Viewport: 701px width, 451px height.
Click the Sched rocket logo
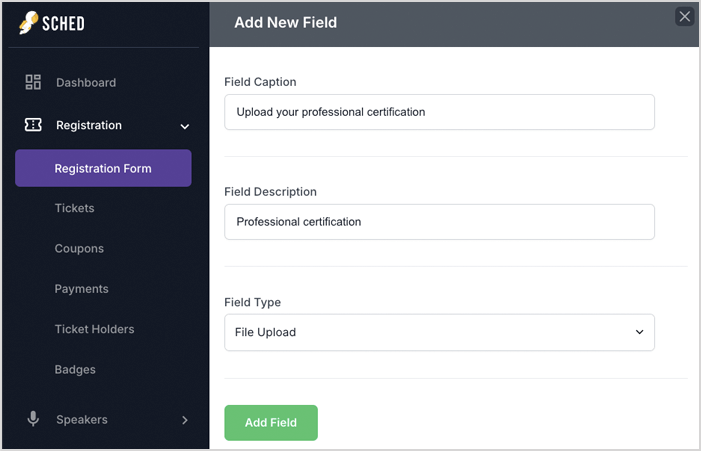point(28,23)
